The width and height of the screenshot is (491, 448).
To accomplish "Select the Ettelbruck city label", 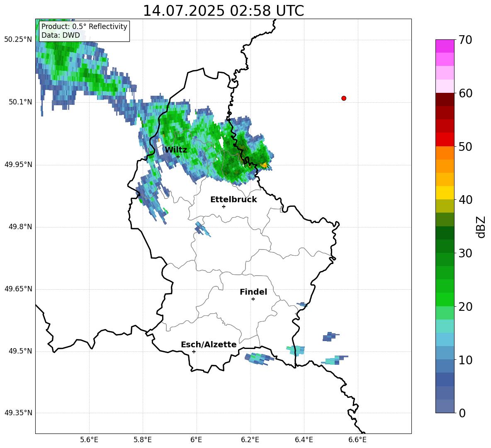I will (233, 200).
